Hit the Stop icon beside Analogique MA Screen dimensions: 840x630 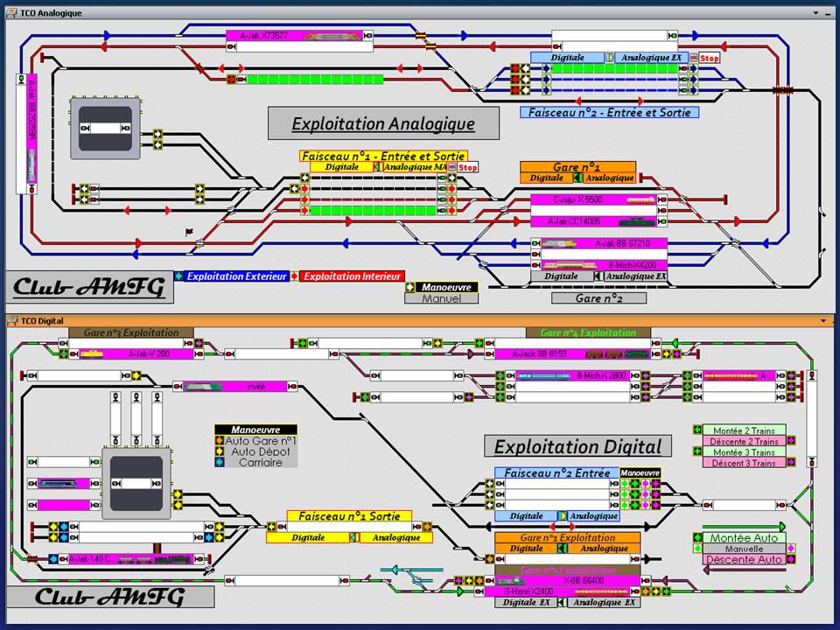pos(452,167)
